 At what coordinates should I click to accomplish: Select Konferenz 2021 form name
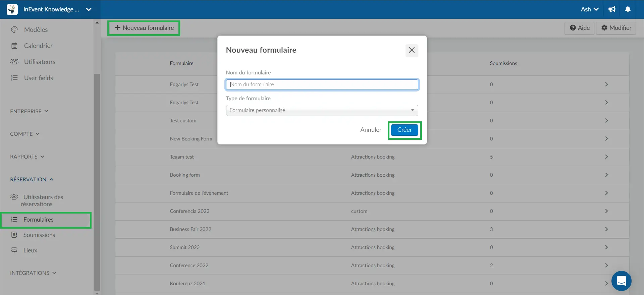click(187, 284)
